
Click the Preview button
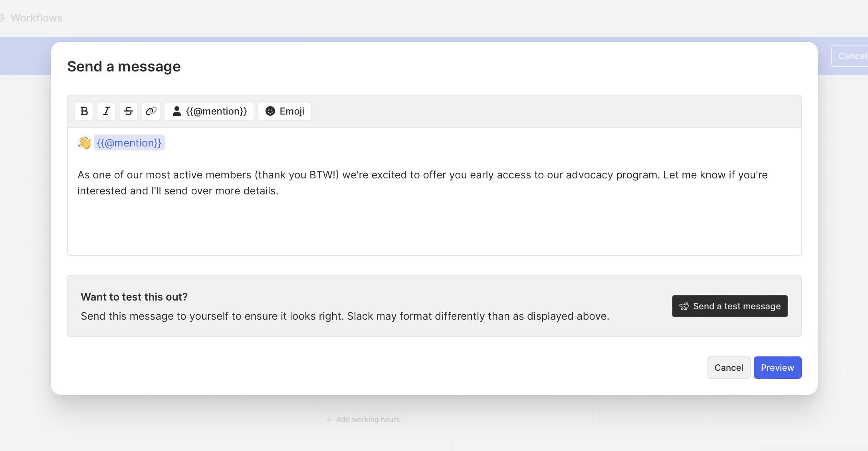[x=777, y=368]
